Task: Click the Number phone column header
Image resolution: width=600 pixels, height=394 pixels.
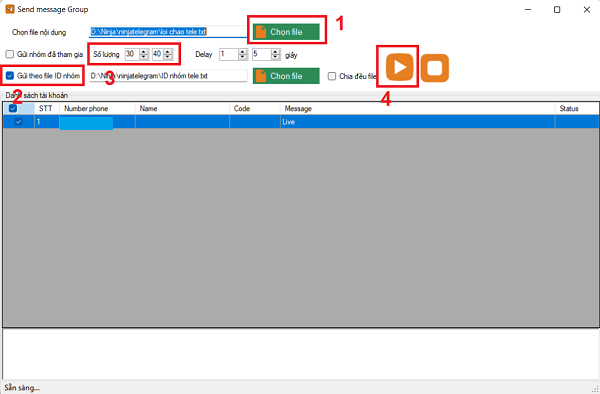Action: (98, 109)
